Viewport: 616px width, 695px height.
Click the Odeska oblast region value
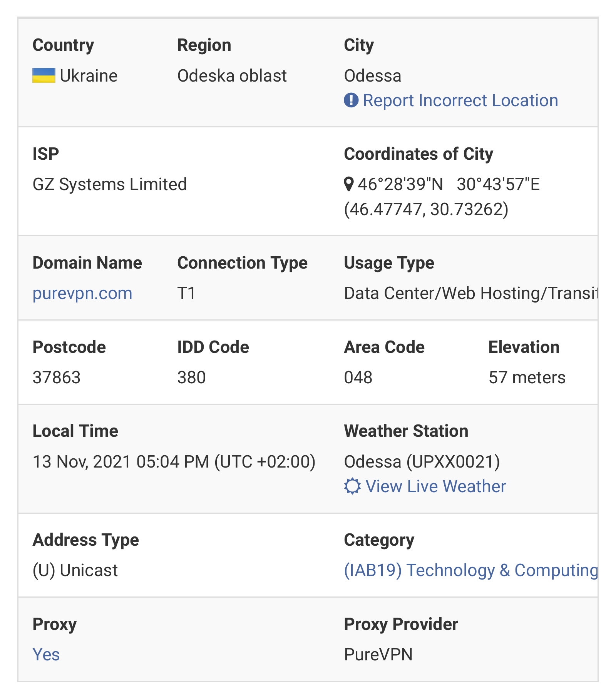coord(232,76)
